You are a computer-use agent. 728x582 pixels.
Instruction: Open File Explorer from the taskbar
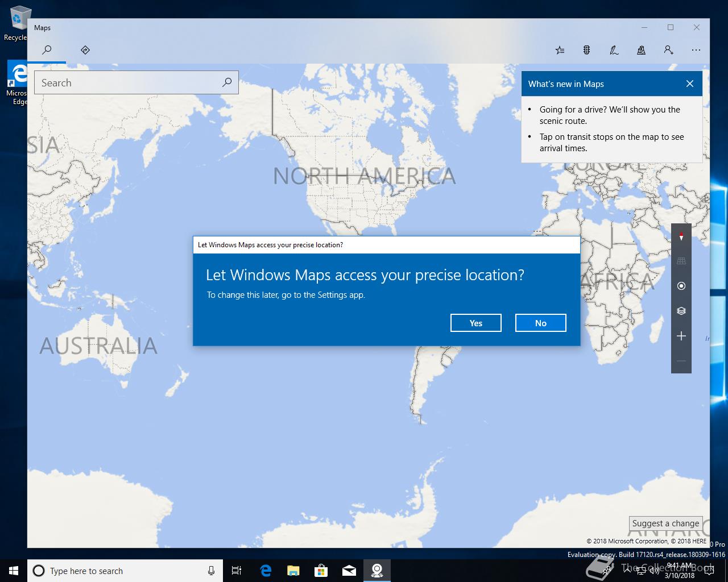click(x=293, y=571)
